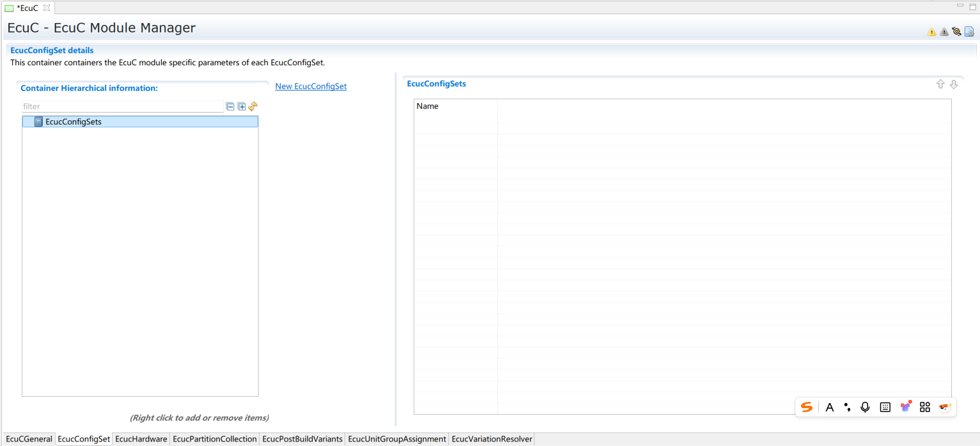Click the gear with arrows sync icon

click(x=956, y=31)
